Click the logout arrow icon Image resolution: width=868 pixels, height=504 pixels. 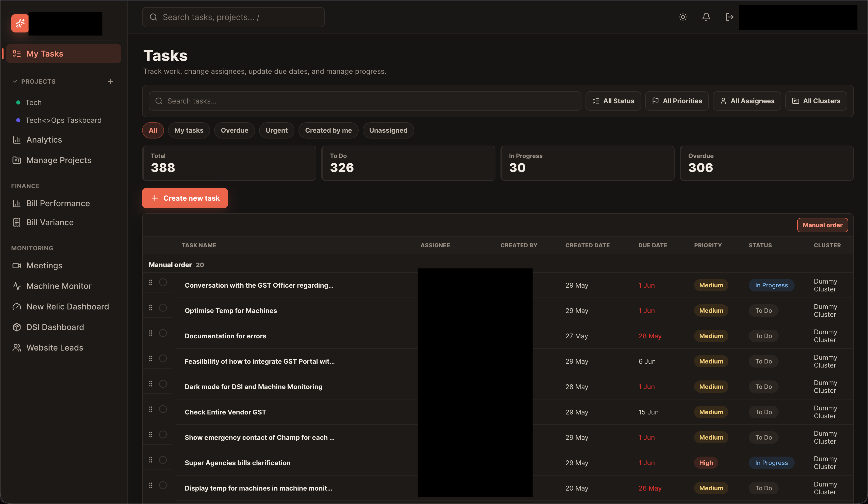click(729, 17)
